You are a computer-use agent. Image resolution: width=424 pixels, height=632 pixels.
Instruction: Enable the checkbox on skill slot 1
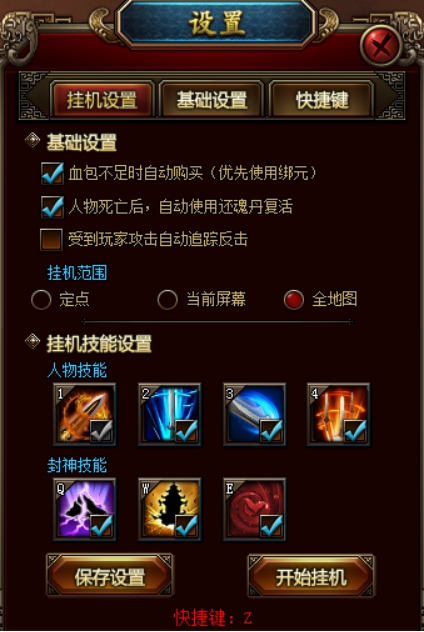tap(101, 430)
